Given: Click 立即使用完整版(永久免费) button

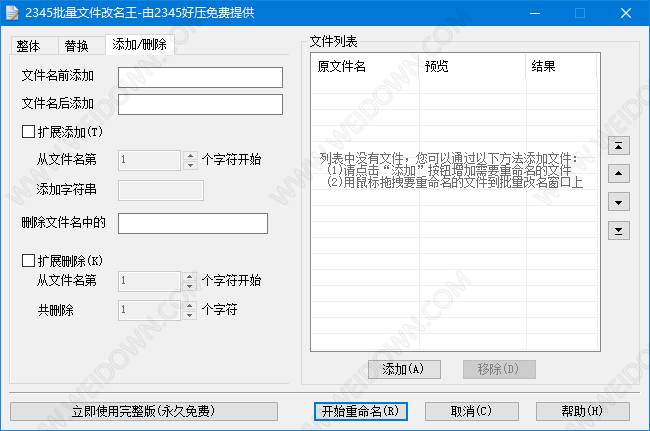Looking at the screenshot, I should click(143, 411).
